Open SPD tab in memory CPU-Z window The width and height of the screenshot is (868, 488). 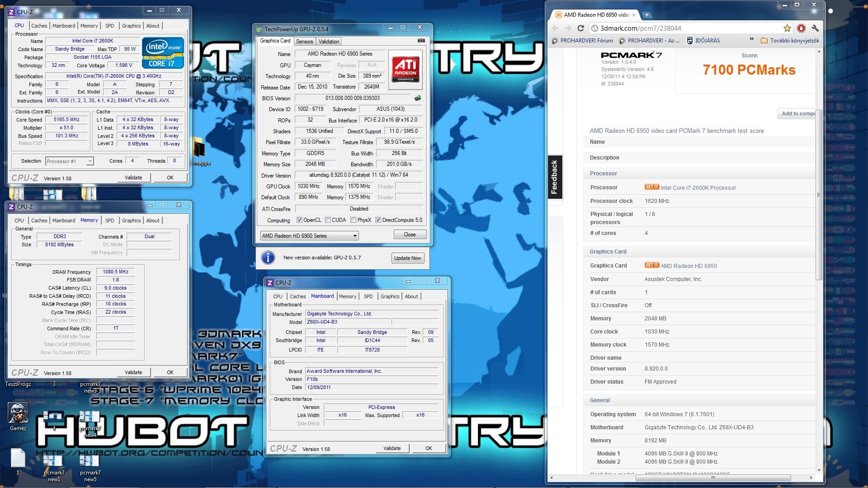(x=109, y=221)
